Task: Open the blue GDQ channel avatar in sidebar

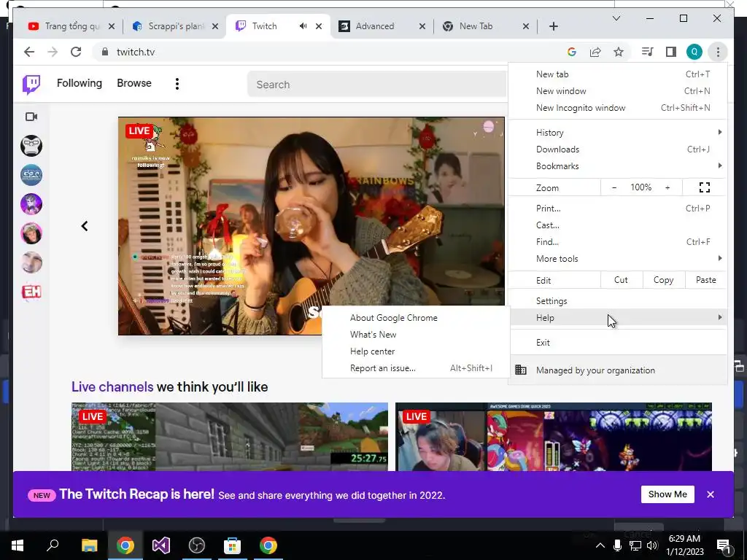Action: 31,175
